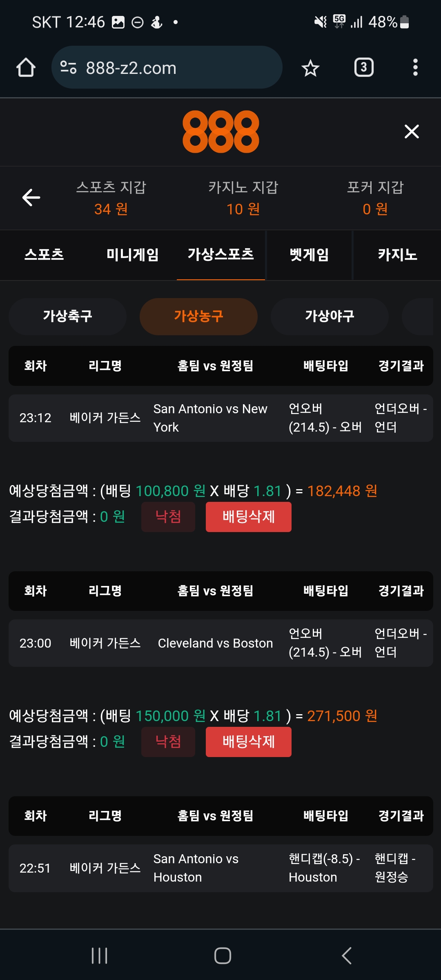Tap the site settings icon in address bar
The height and width of the screenshot is (980, 441).
point(68,67)
